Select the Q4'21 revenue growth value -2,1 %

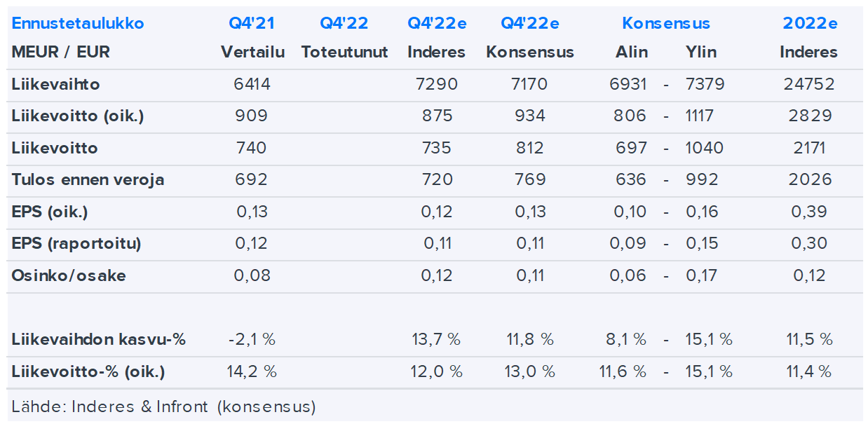(x=252, y=340)
